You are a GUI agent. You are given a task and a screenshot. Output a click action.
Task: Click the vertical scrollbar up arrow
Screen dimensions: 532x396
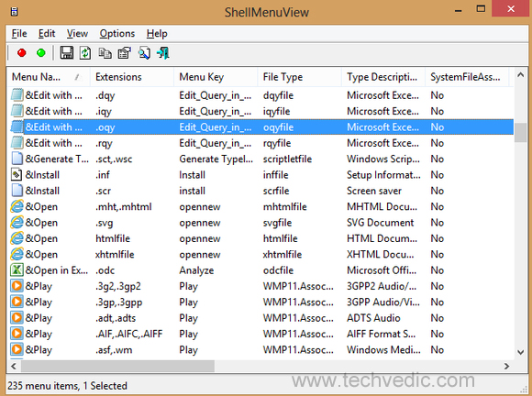(520, 75)
